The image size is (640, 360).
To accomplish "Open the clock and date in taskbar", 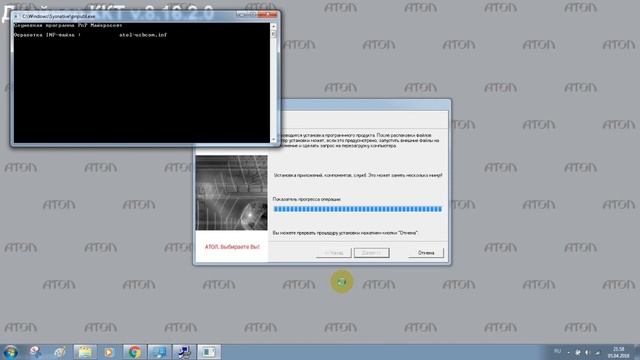I will (x=619, y=352).
